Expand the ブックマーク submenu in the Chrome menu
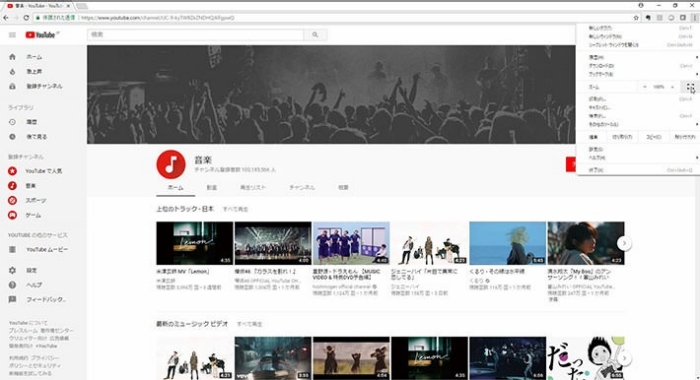 pyautogui.click(x=638, y=74)
